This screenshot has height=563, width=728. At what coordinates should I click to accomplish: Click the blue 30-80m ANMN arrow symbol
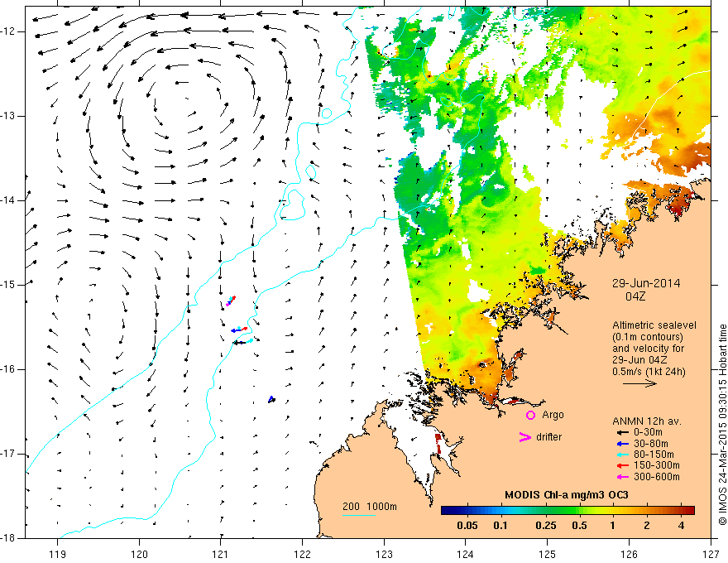[x=622, y=444]
